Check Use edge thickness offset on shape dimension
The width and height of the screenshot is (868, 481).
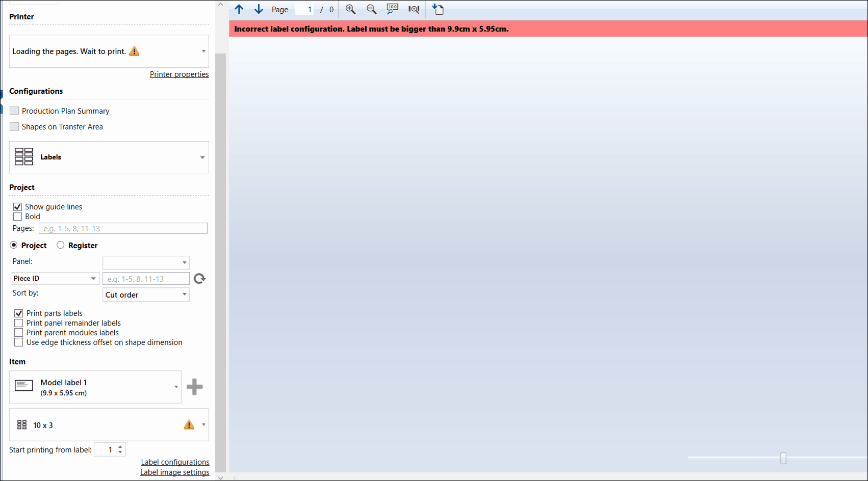19,342
